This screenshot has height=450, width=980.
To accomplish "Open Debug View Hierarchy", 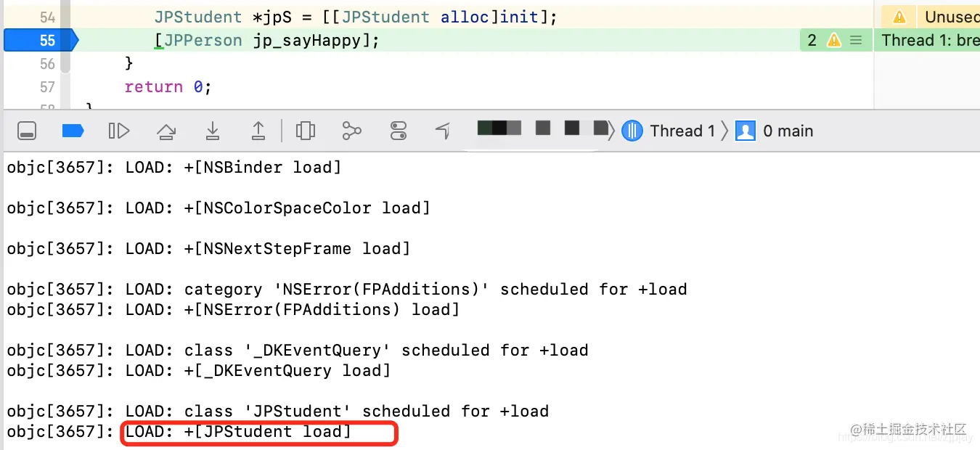I will tap(305, 131).
